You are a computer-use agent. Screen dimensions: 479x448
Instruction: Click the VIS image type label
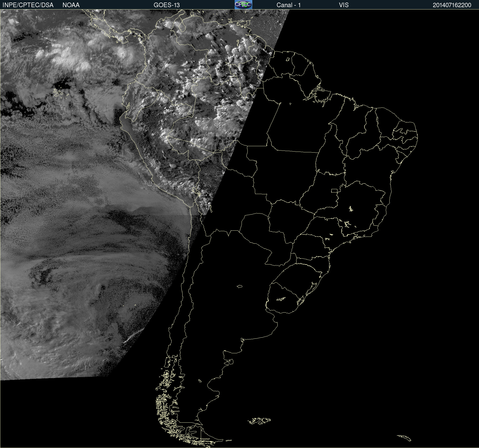click(343, 5)
